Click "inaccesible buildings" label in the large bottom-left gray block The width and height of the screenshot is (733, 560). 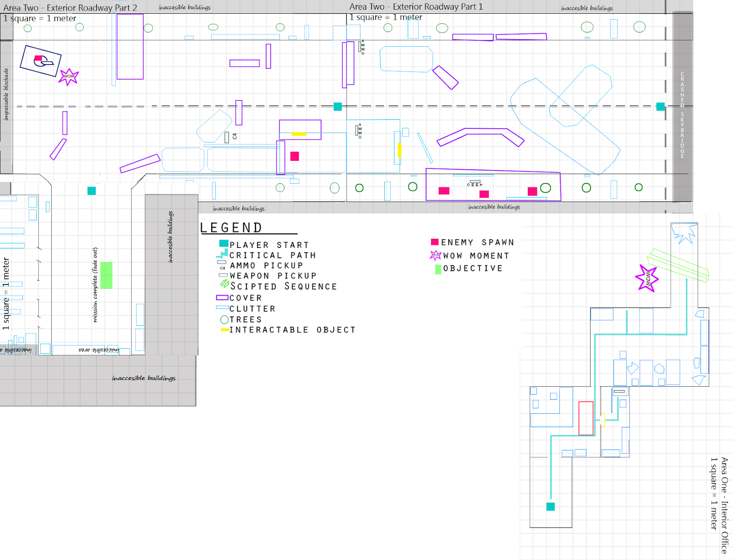tap(144, 378)
